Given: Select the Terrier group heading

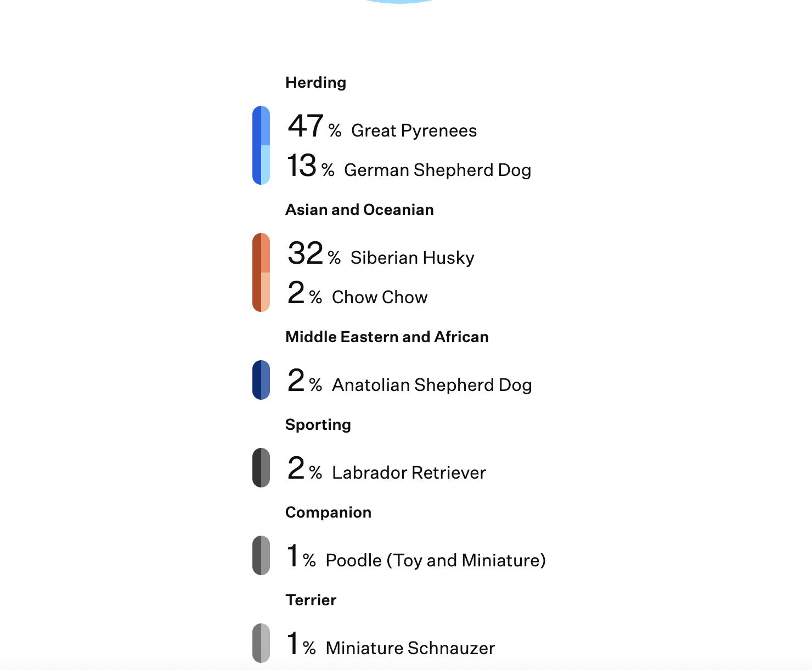Looking at the screenshot, I should (311, 600).
